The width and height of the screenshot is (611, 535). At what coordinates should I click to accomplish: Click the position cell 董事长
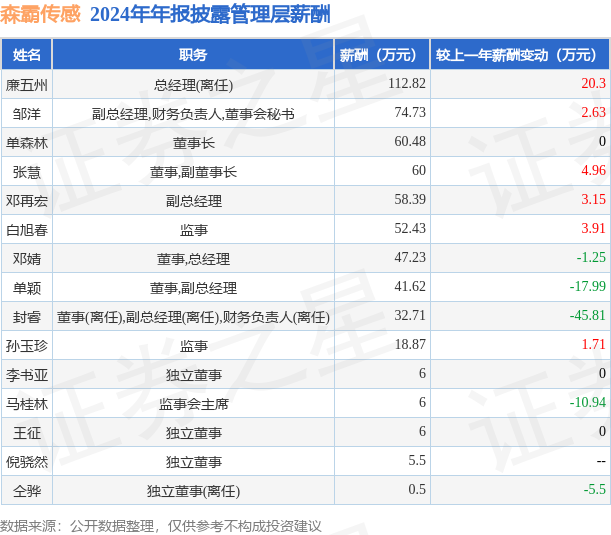(x=193, y=143)
